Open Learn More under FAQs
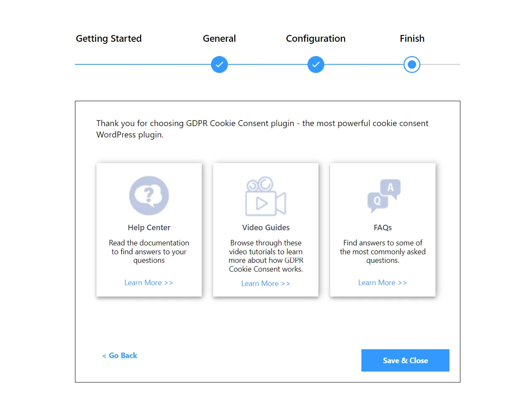The height and width of the screenshot is (401, 532). pos(382,283)
